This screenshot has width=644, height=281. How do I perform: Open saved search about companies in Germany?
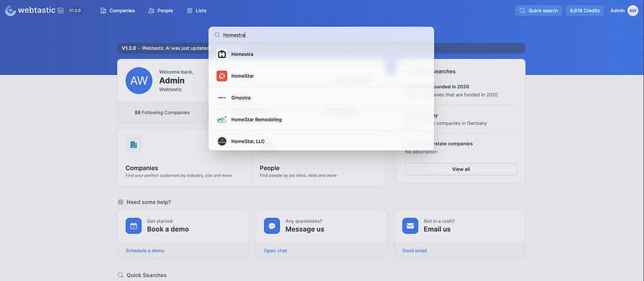[461, 120]
